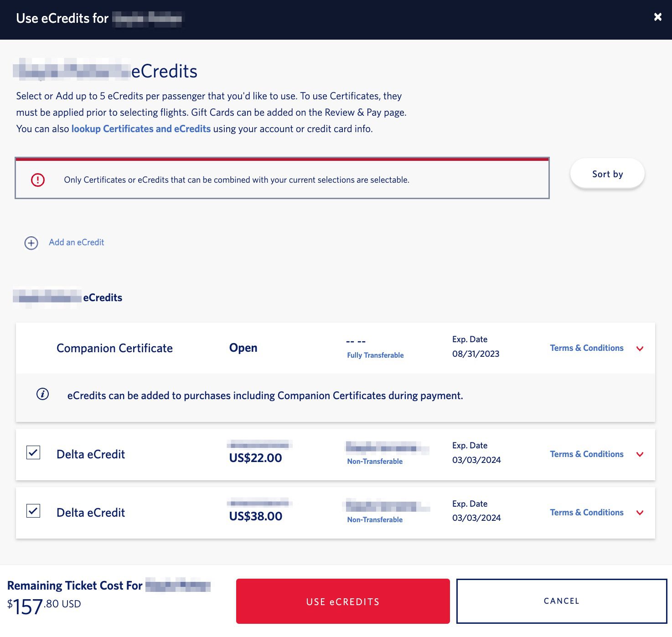Click the plus icon to add an eCredit

[31, 243]
